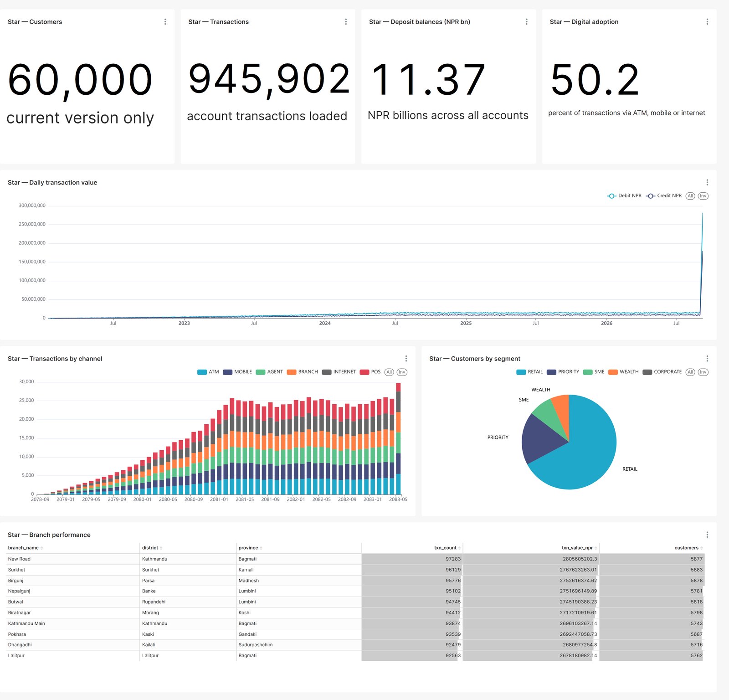Image resolution: width=729 pixels, height=700 pixels.
Task: Invert selection in Customers by segment legend
Action: point(703,372)
